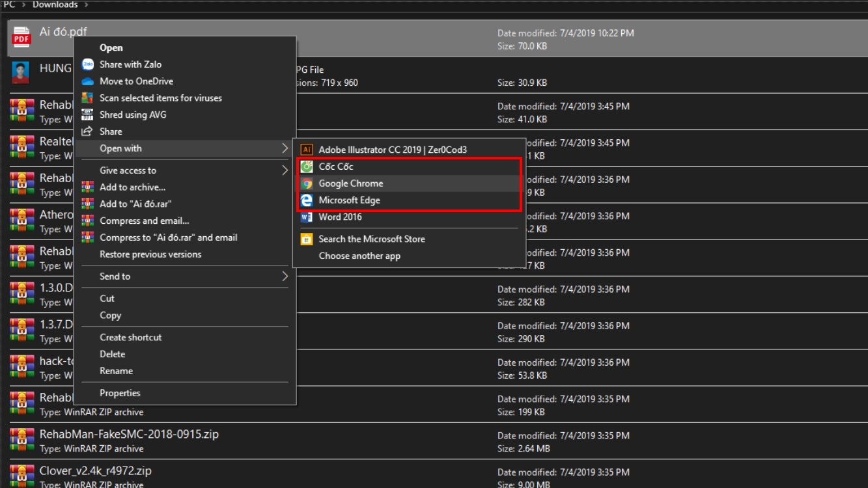Click archive icon of the 1.3.0.D file
This screenshot has width=868, height=488.
[x=22, y=293]
